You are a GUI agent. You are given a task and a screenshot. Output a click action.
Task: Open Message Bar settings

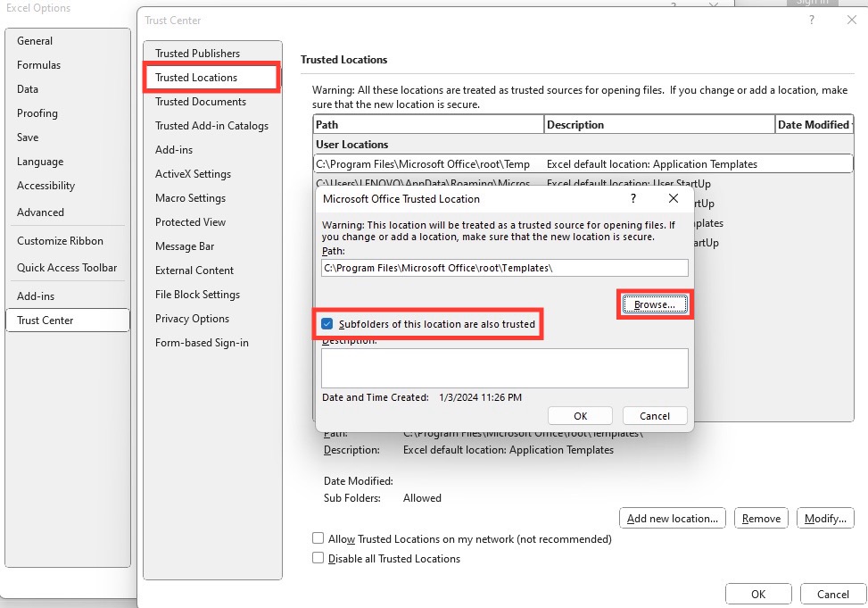coord(185,246)
